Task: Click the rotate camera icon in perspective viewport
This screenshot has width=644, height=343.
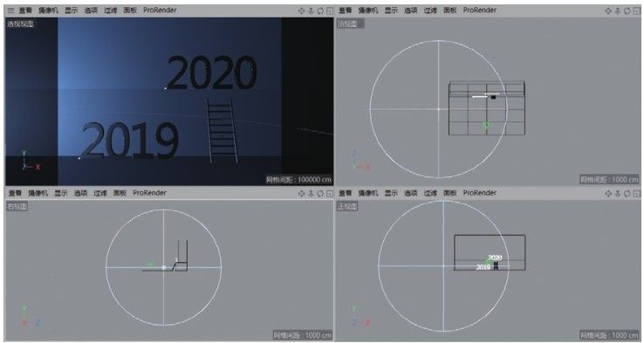Action: pyautogui.click(x=320, y=10)
